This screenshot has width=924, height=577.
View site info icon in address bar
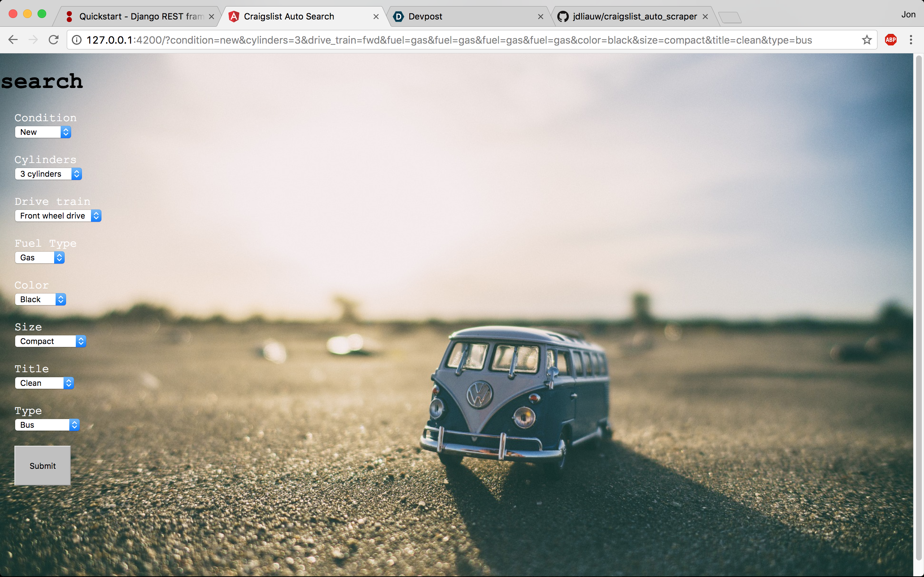77,40
